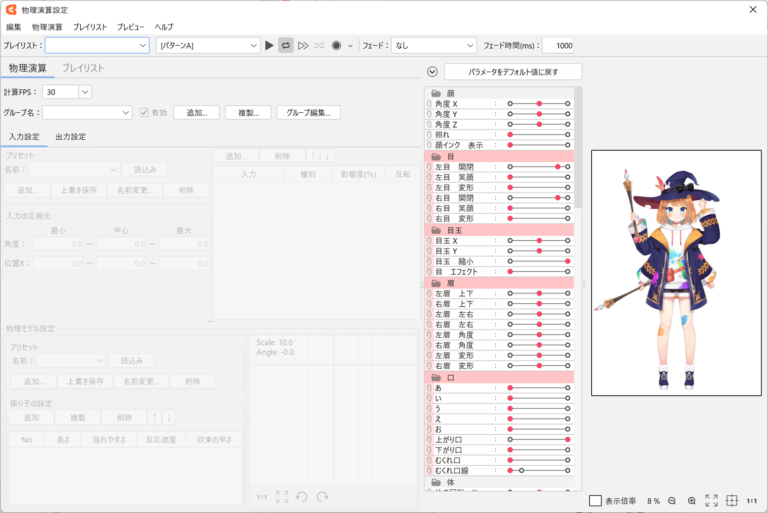This screenshot has width=768, height=513.
Task: Open the 物理演算 menu
Action: tap(46, 27)
